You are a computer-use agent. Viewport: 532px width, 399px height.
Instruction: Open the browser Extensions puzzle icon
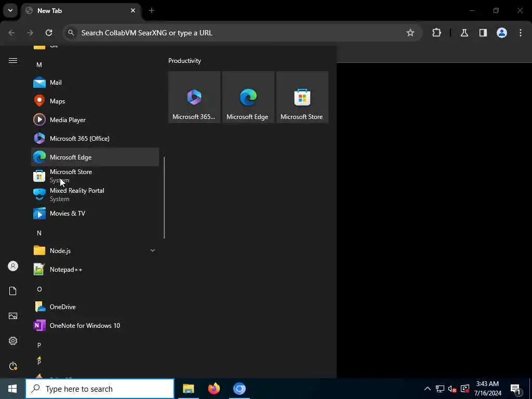(x=436, y=33)
